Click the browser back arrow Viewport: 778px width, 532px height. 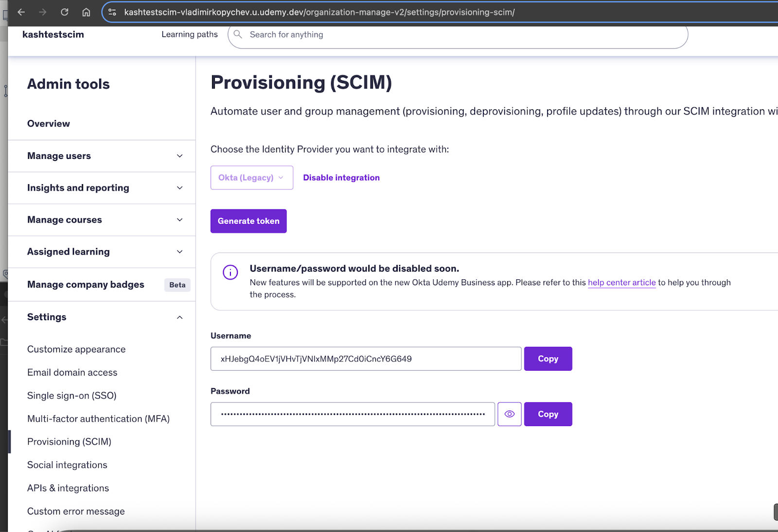(x=21, y=12)
